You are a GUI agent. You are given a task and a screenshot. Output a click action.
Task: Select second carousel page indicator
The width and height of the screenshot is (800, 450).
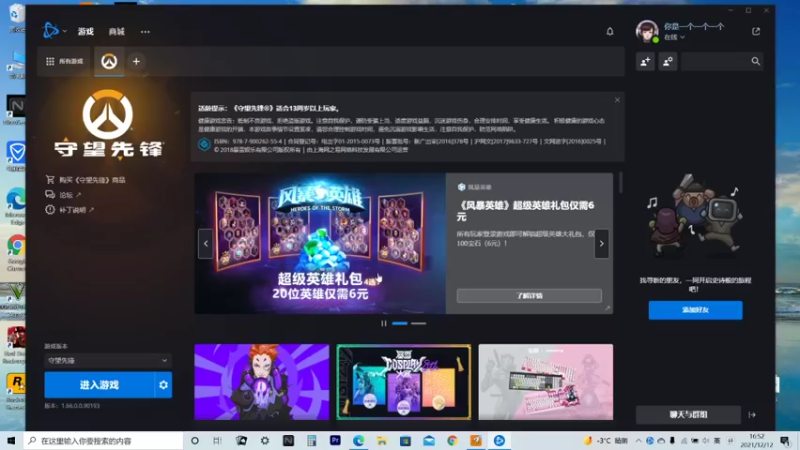click(x=418, y=323)
